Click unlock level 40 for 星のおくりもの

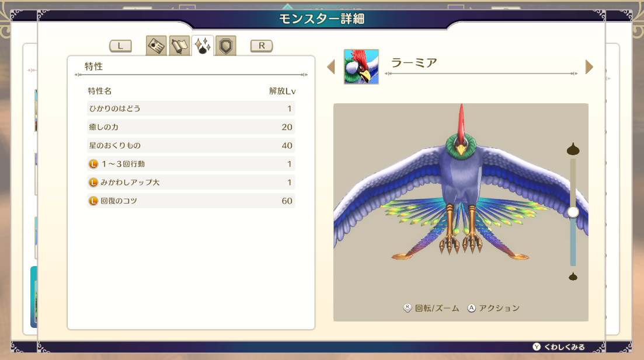coord(287,145)
